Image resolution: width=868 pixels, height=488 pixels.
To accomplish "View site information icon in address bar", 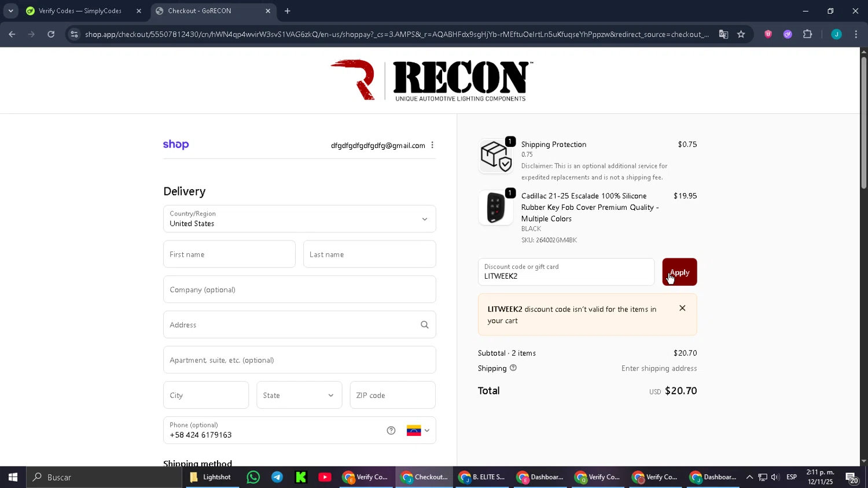I will click(x=73, y=34).
